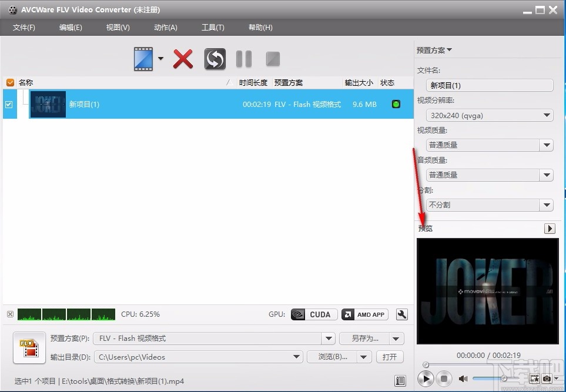Image resolution: width=566 pixels, height=392 pixels.
Task: Toggle the select-all checkbox in the 名称 header
Action: point(9,82)
